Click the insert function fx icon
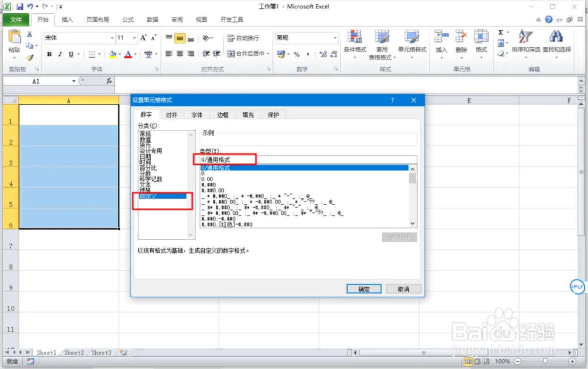 (x=109, y=81)
